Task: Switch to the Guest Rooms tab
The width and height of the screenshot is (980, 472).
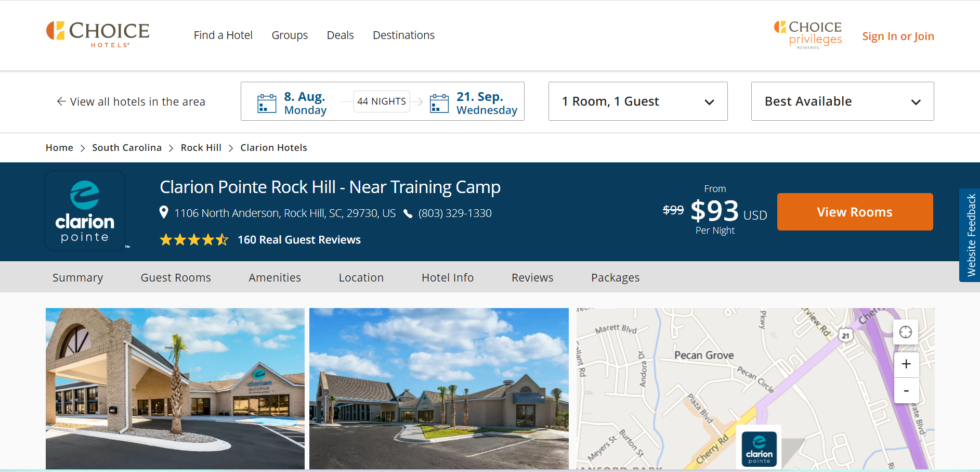Action: click(176, 278)
